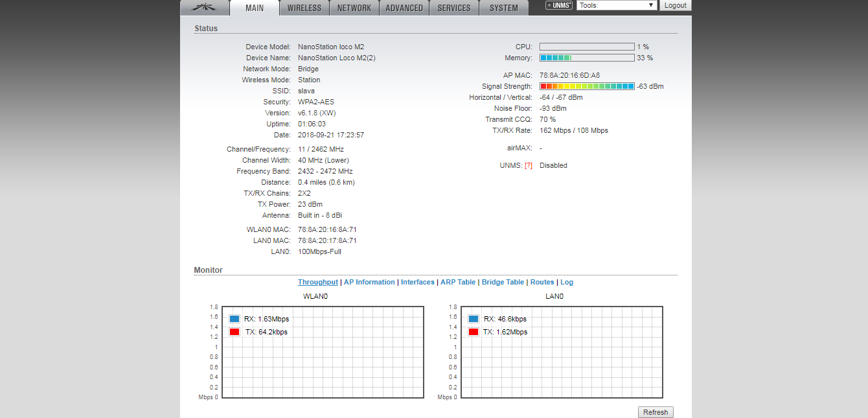Click UNMS status Disabled
Viewport: 868px width, 418px height.
(x=553, y=165)
